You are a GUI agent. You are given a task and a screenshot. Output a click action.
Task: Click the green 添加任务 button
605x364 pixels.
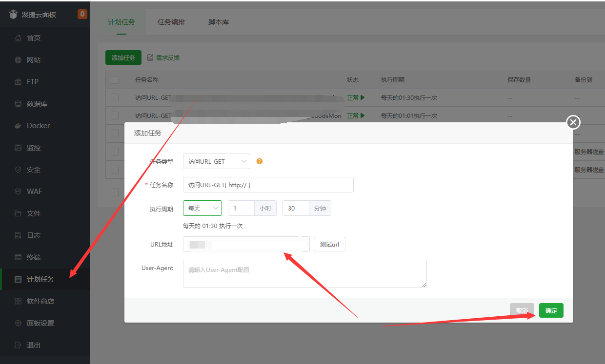pos(123,57)
